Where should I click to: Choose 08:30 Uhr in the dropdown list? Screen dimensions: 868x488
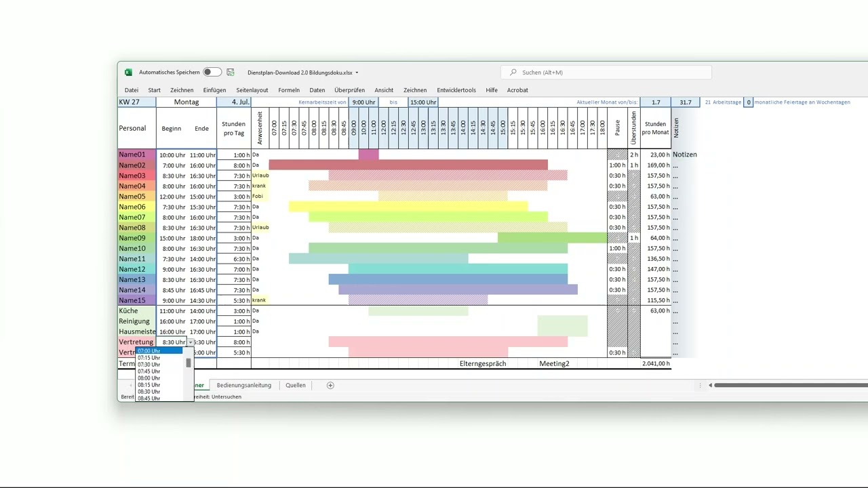pos(159,392)
